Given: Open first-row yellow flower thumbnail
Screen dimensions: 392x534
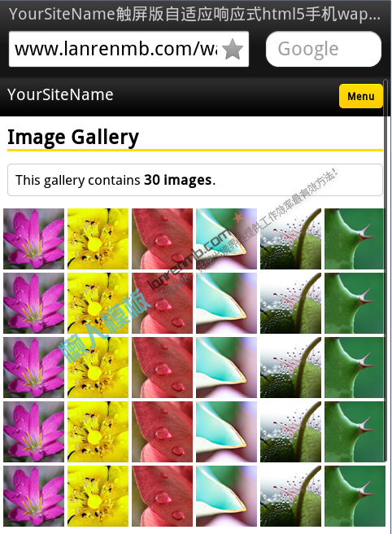Looking at the screenshot, I should click(x=98, y=239).
